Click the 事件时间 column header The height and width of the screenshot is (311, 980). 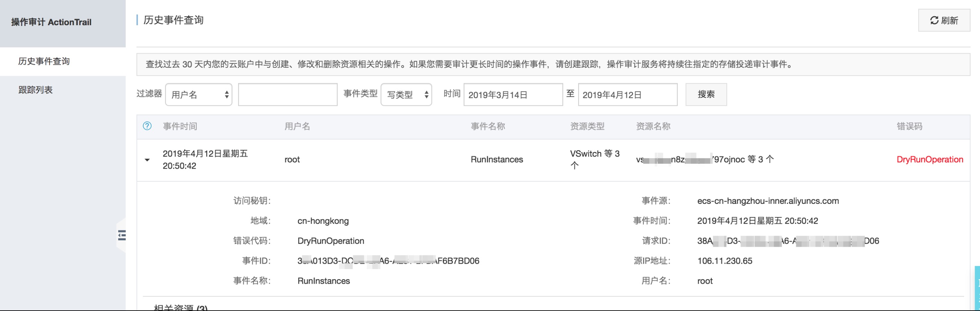click(x=180, y=126)
